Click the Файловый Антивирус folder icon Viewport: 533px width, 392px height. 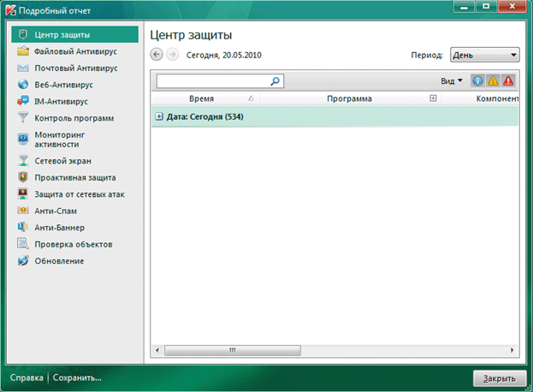click(23, 51)
